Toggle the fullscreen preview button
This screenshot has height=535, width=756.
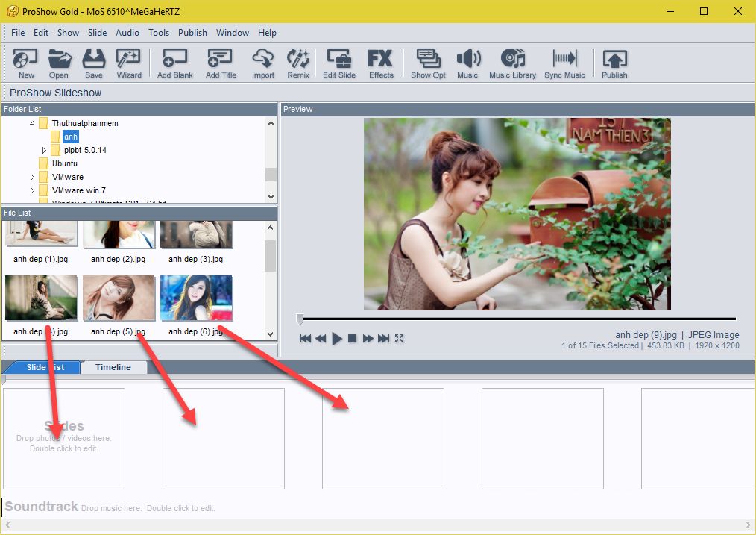400,339
